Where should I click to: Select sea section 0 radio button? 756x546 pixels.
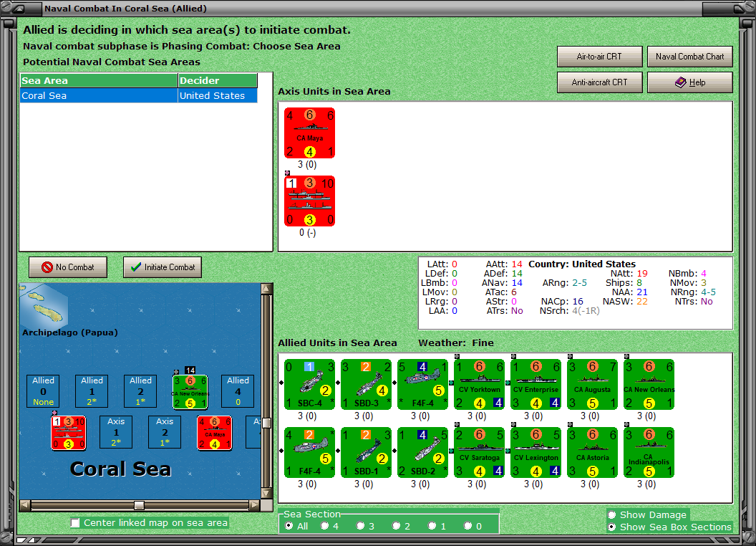point(467,526)
